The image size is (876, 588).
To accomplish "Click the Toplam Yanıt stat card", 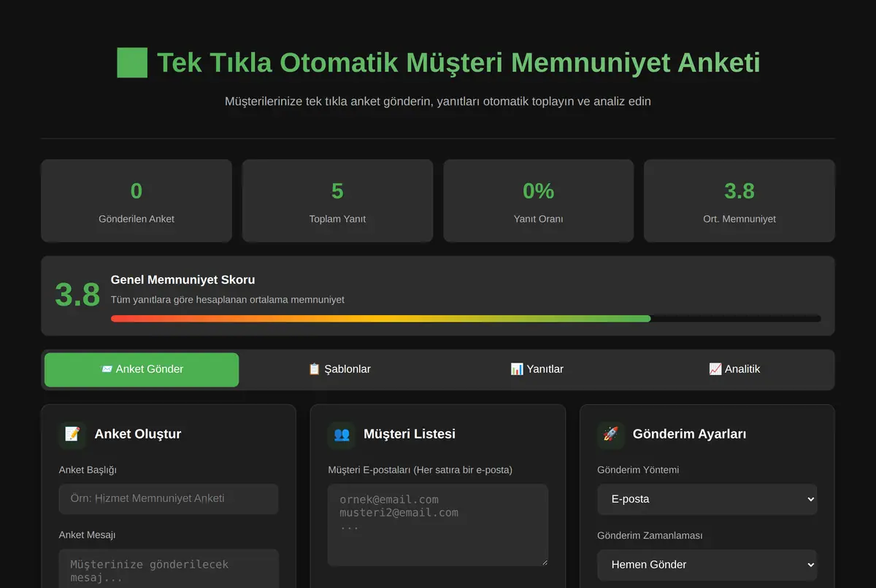I will (337, 201).
